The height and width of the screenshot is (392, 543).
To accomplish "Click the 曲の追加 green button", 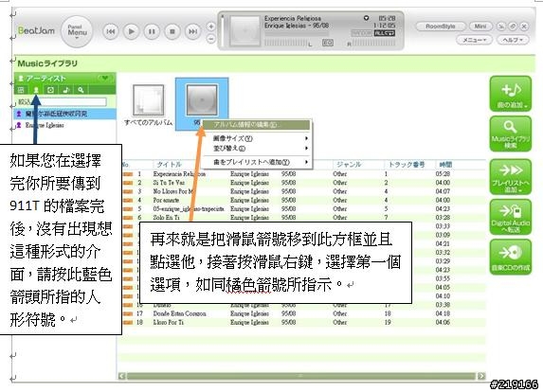I will coord(510,94).
